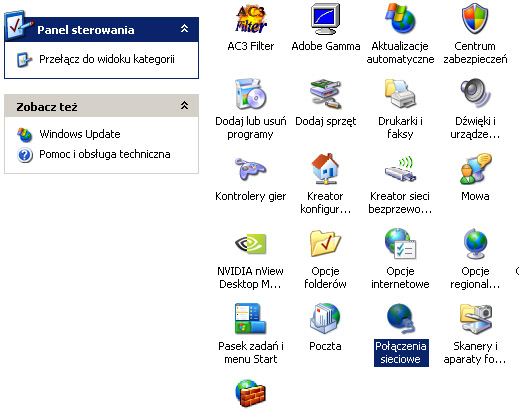This screenshot has height=410, width=519.
Task: Open the Kreator sieci bezprzewodowej icon
Action: [x=400, y=169]
